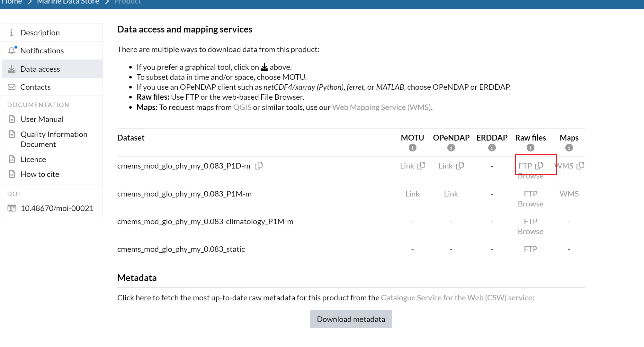Open FTP link for climatology_P1M-m dataset

531,222
